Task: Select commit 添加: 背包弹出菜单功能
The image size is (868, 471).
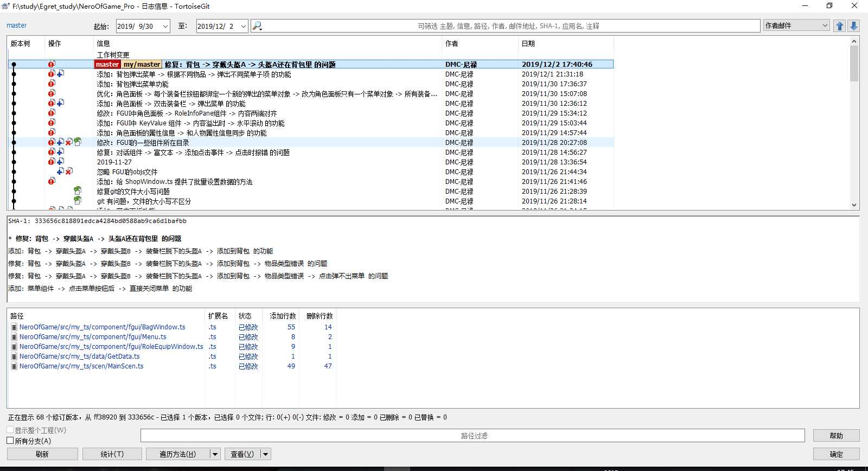Action: coord(132,84)
